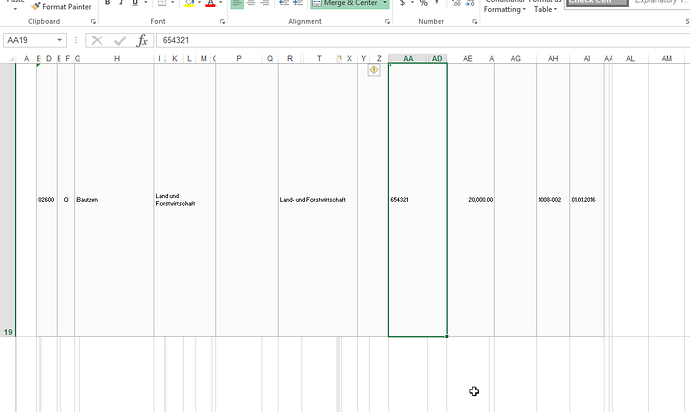Click Merge & Center button
This screenshot has width=690, height=412.
coord(345,4)
